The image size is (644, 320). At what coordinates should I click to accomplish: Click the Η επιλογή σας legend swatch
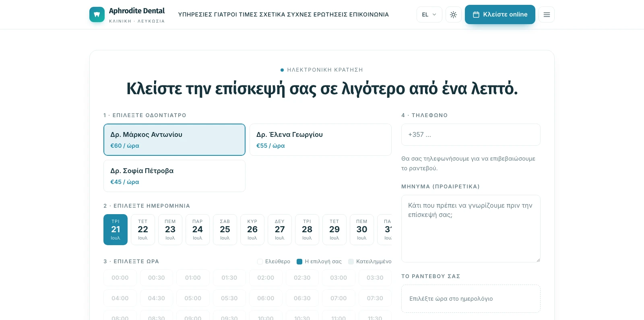[299, 262]
